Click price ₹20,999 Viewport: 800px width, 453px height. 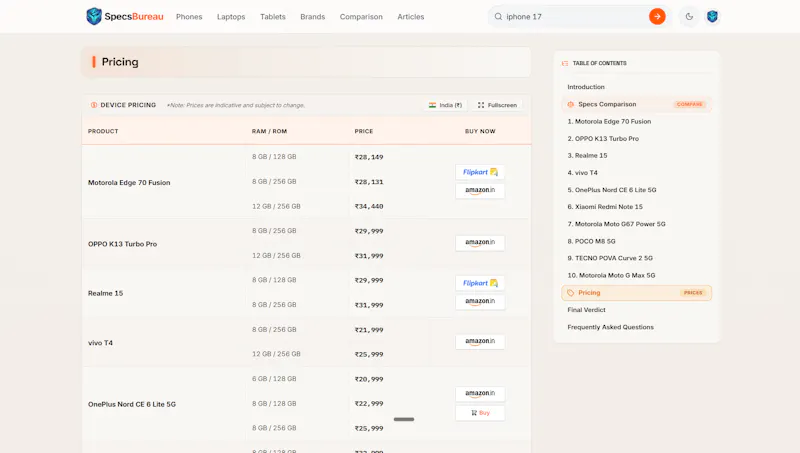tap(369, 380)
